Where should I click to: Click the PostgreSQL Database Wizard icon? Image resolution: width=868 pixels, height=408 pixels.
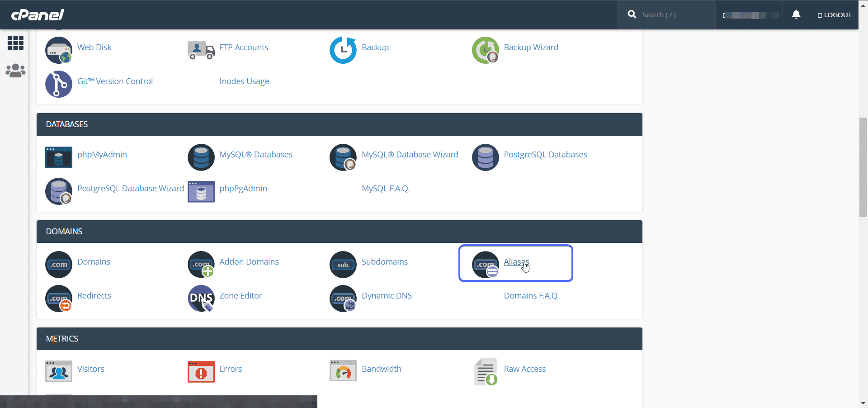59,191
